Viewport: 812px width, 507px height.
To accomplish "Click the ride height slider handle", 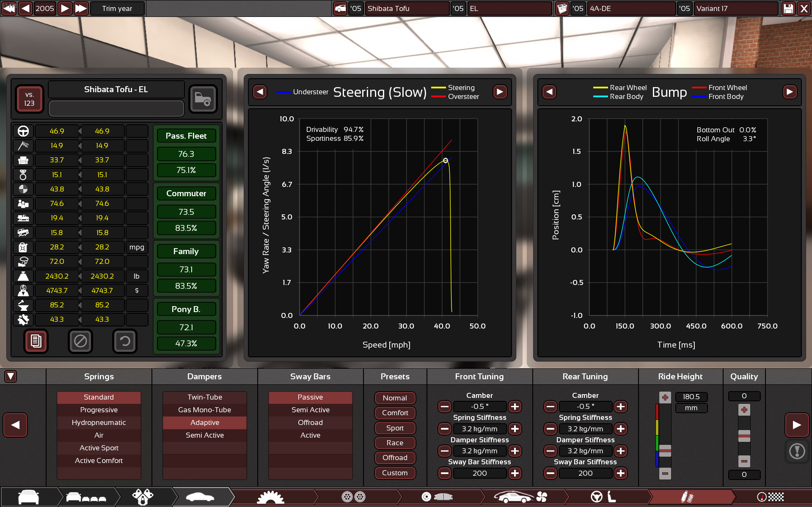I will click(665, 451).
